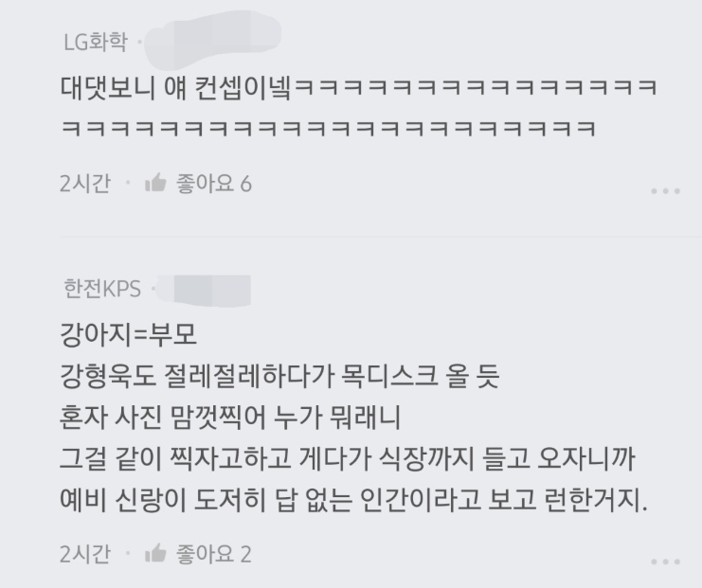Open the 한전KPS company tag
Image resolution: width=702 pixels, height=588 pixels.
[x=102, y=289]
